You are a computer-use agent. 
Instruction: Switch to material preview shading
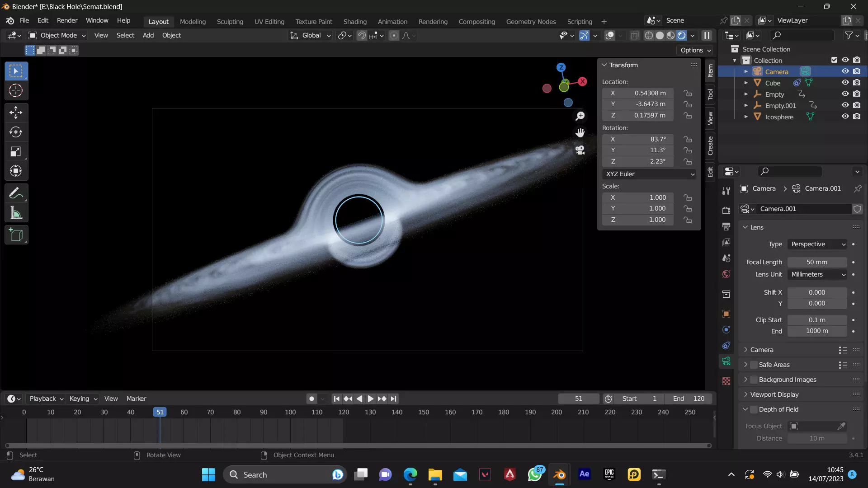tap(670, 35)
